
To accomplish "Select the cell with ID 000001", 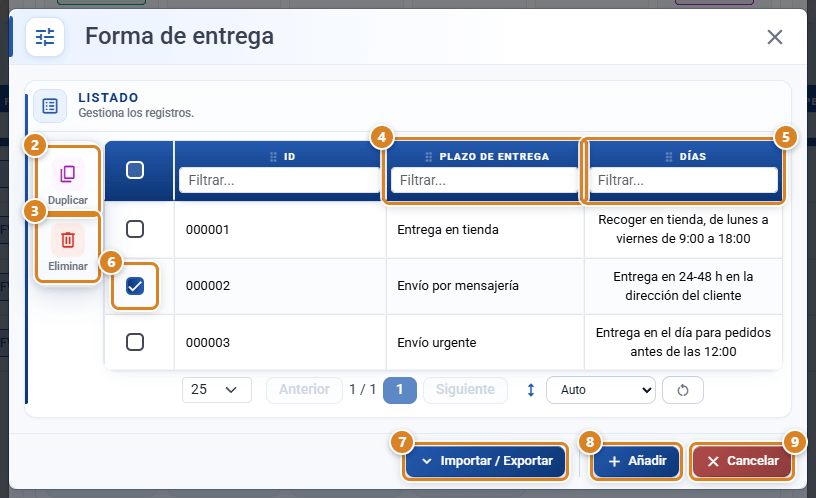I will point(280,229).
